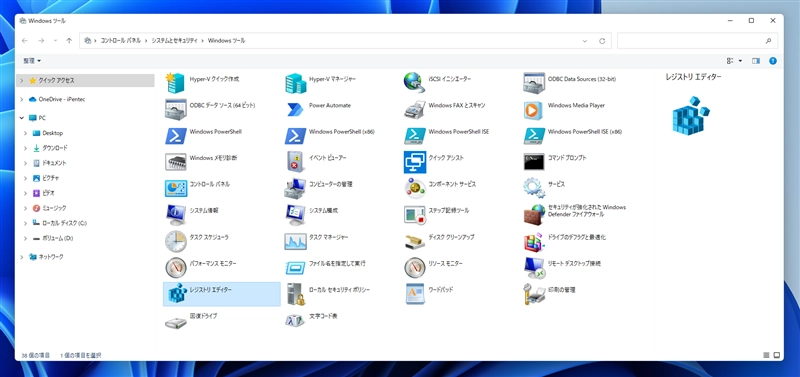
Task: Select the イベント ビューアー icon
Action: pos(295,162)
